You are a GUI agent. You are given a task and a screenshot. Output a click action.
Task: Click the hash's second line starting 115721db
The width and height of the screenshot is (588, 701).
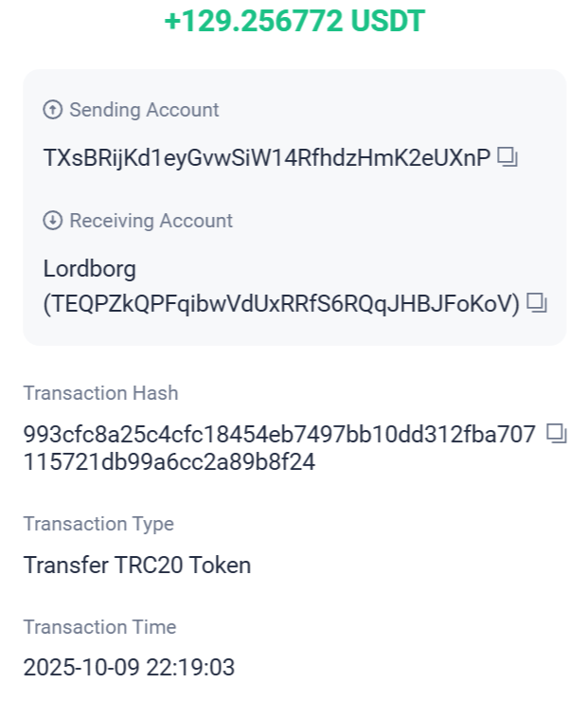169,462
